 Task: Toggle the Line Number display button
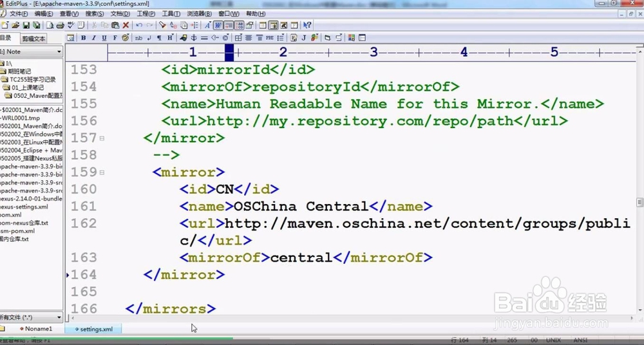[239, 26]
